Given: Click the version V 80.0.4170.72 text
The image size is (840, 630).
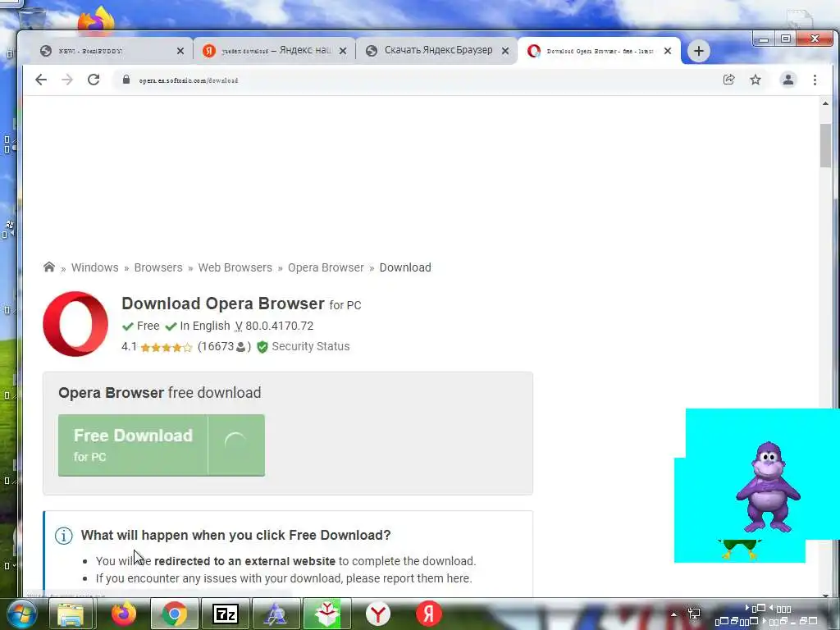Looking at the screenshot, I should [x=274, y=326].
